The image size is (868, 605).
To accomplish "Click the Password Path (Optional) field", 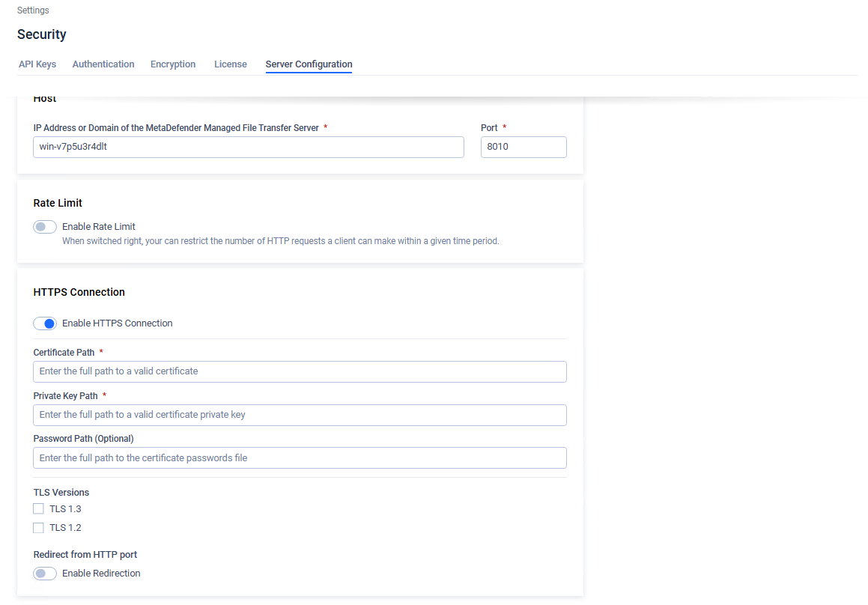I will (300, 457).
